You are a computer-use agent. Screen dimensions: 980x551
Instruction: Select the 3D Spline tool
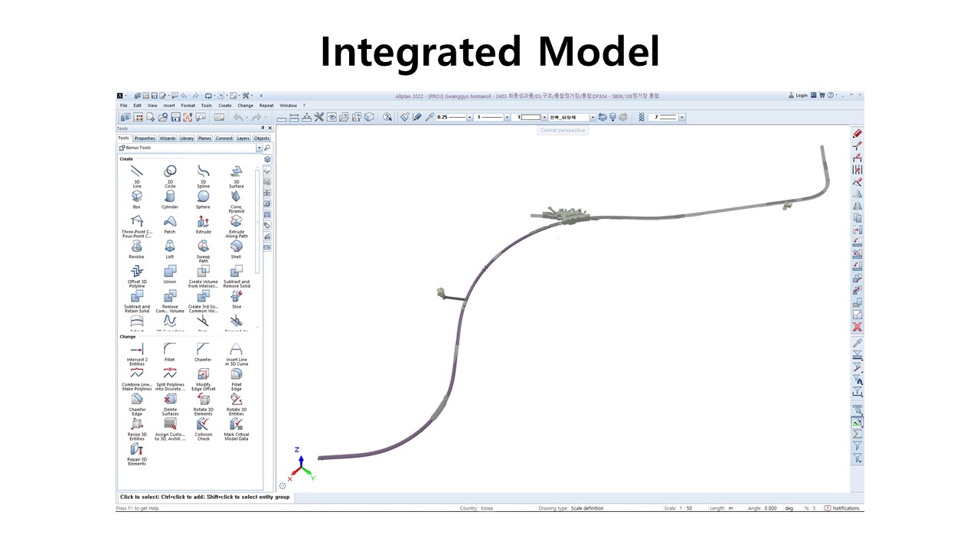(x=203, y=171)
